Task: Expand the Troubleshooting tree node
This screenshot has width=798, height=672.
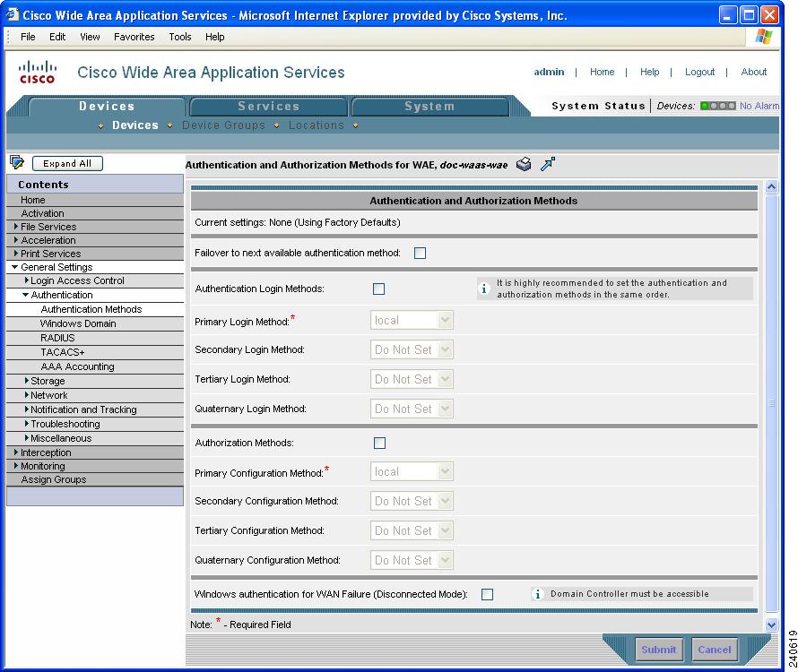Action: point(27,423)
